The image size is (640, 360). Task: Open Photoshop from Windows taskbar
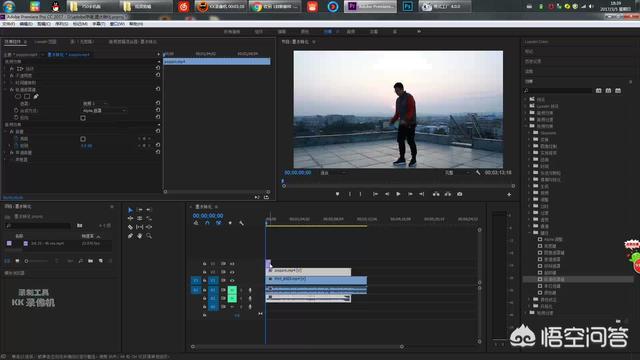click(407, 7)
